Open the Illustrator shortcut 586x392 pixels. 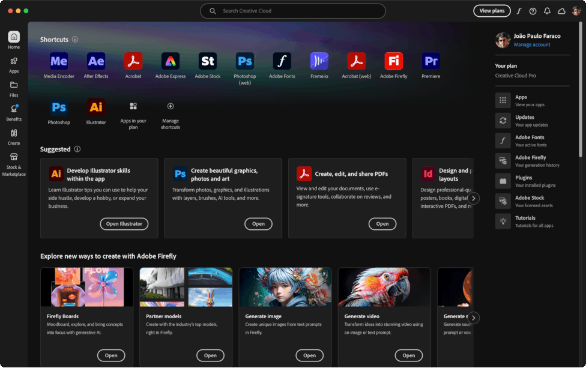[x=96, y=107]
